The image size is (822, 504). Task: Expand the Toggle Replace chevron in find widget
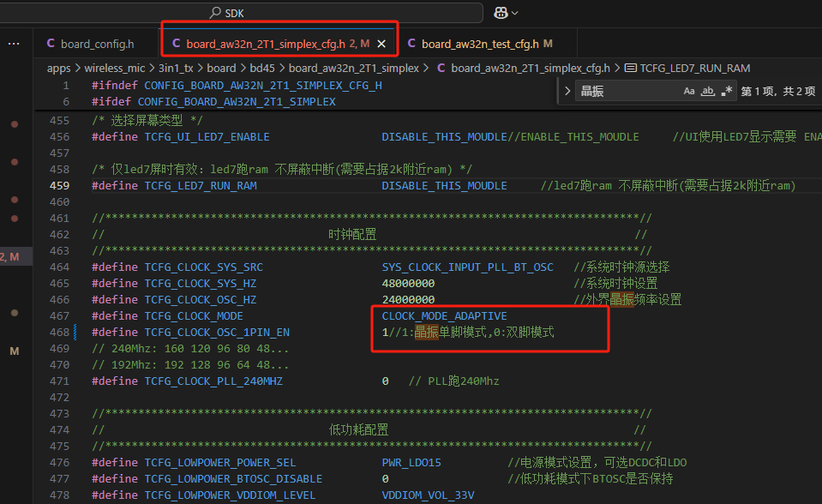coord(567,91)
